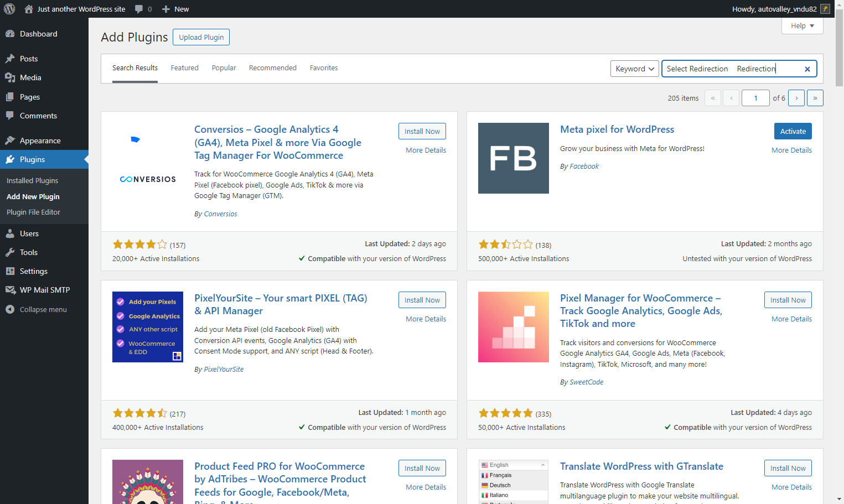View More Details for Pixel Manager
This screenshot has height=504, width=844.
[791, 319]
